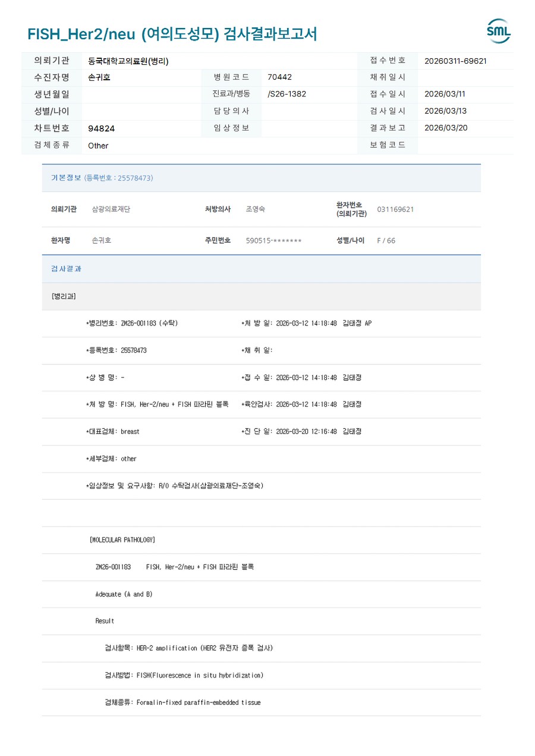Click the 처방명 FISH, Her-2/neu line
535x756 pixels.
[x=157, y=404]
